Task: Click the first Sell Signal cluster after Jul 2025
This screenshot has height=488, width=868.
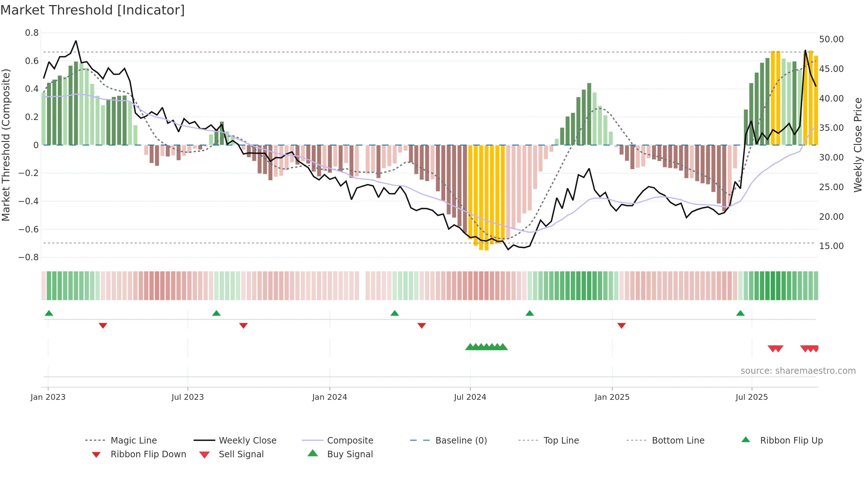Action: pyautogui.click(x=775, y=349)
